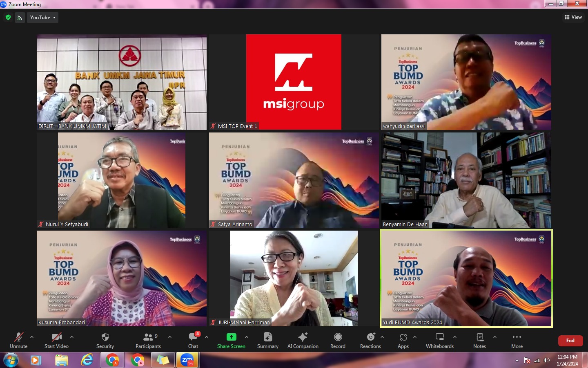588x368 pixels.
Task: Start Video camera toggle
Action: tap(56, 337)
